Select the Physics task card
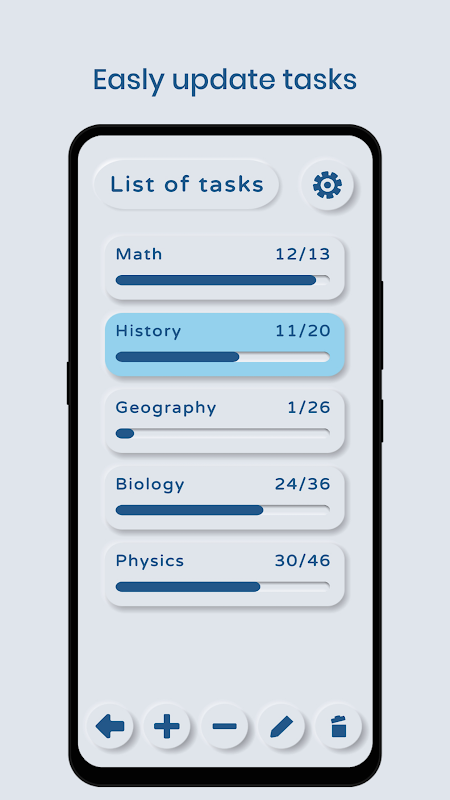The image size is (450, 800). tap(224, 574)
